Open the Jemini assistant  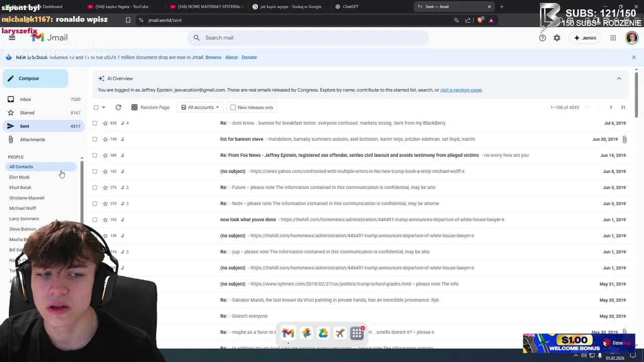tap(585, 38)
